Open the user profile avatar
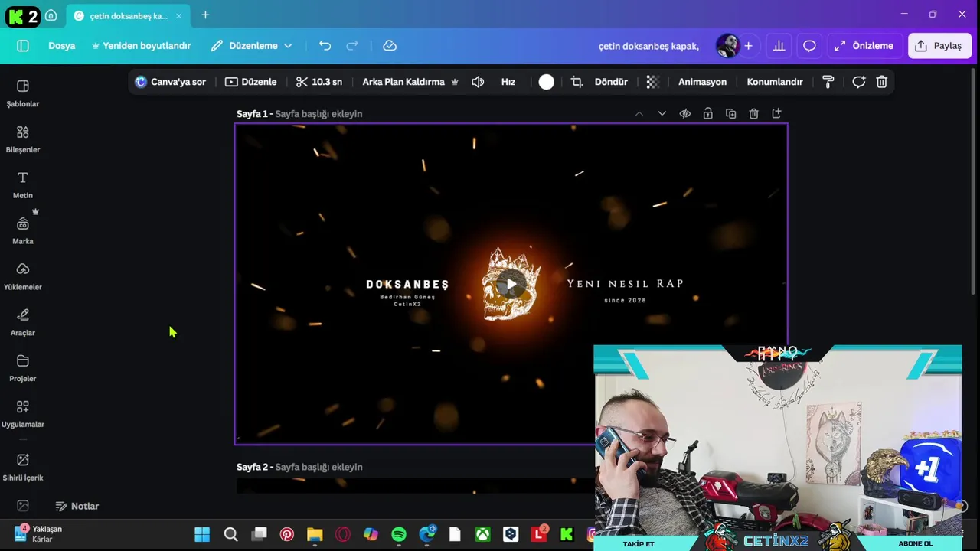The height and width of the screenshot is (551, 980). (x=727, y=46)
